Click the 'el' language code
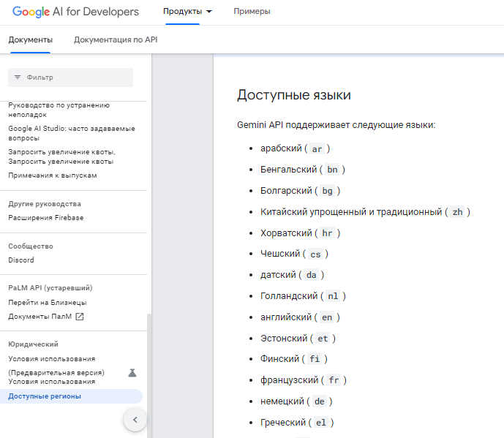Viewport: 504px width, 438px height. coord(321,423)
